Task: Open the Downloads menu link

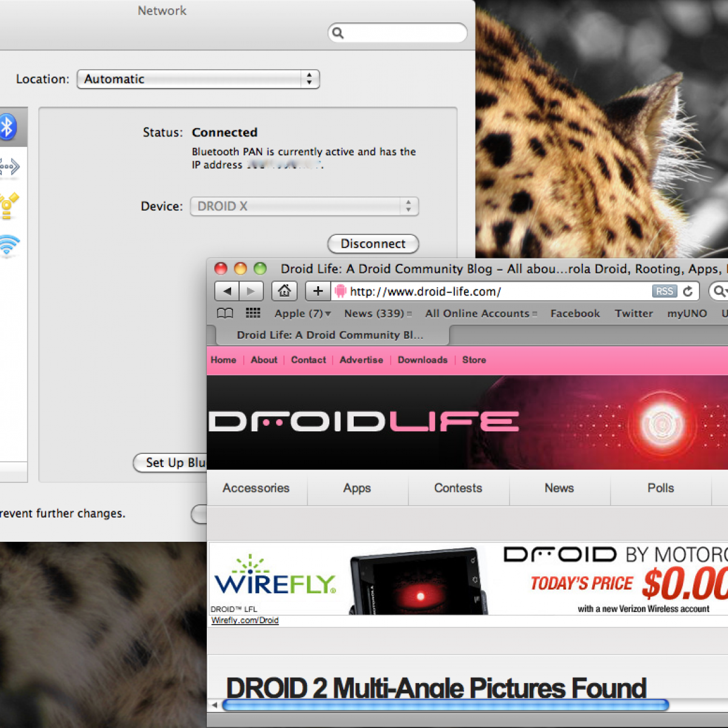Action: (422, 360)
